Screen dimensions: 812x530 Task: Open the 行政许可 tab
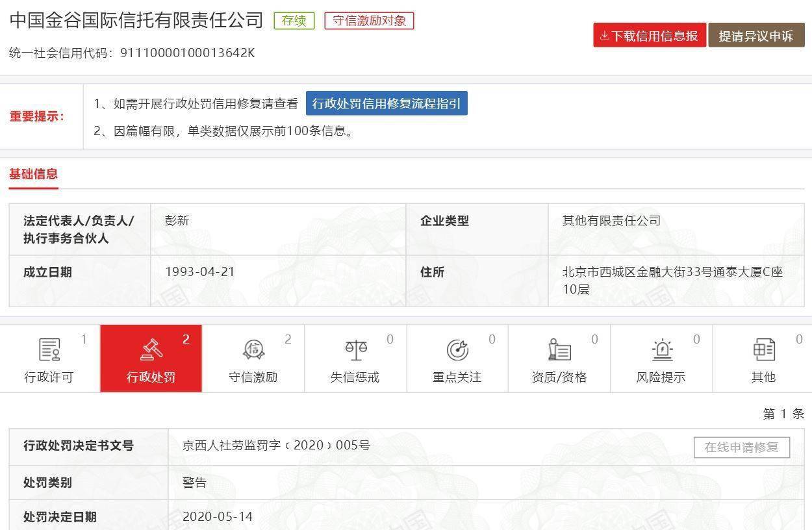tap(50, 359)
